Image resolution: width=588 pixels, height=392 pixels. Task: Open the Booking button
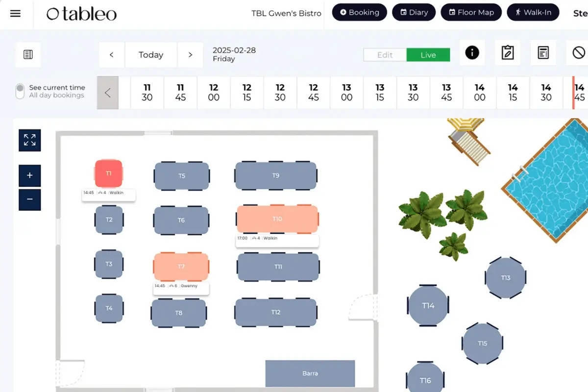pos(359,12)
